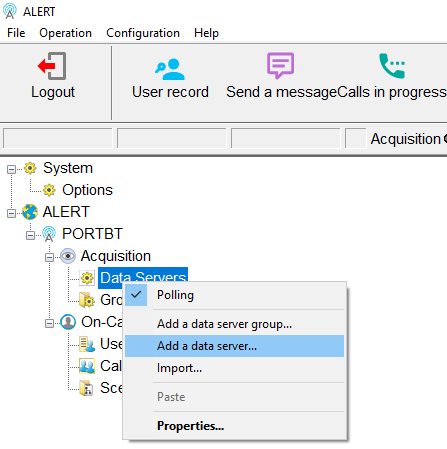
Task: Click the first empty status field
Action: tap(58, 138)
